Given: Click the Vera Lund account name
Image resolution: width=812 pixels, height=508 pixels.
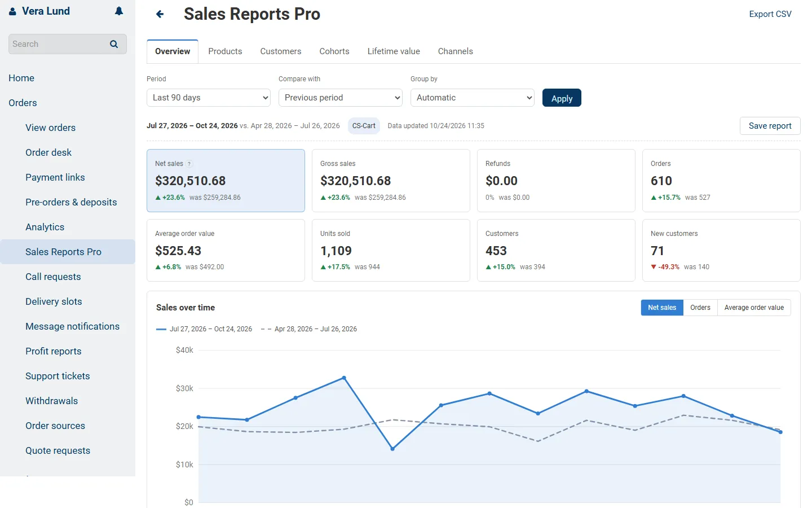Looking at the screenshot, I should coord(46,11).
